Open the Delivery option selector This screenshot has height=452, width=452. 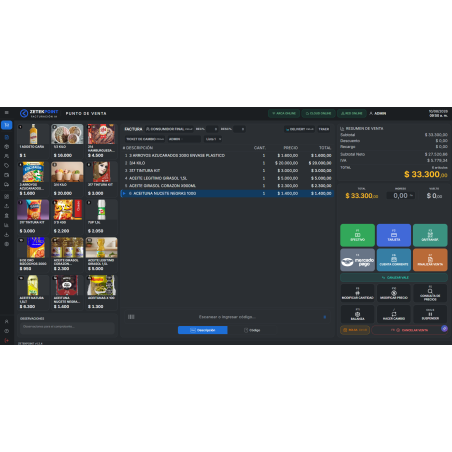299,129
